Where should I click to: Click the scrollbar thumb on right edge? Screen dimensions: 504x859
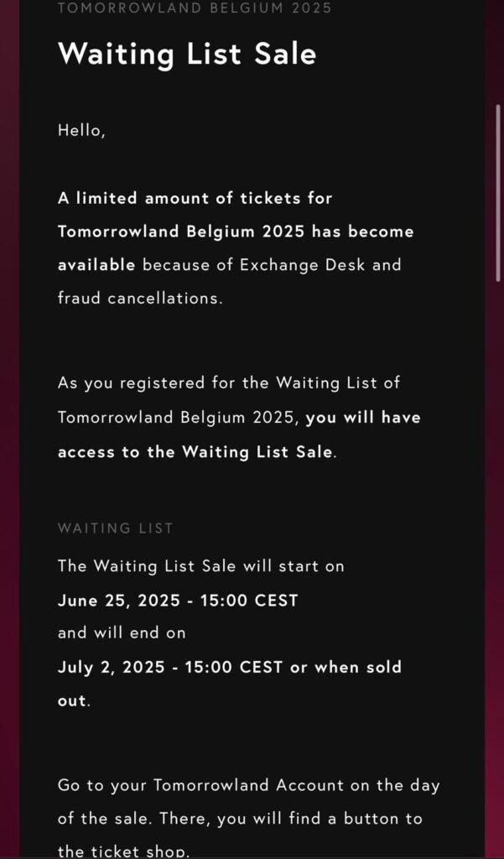pyautogui.click(x=499, y=193)
